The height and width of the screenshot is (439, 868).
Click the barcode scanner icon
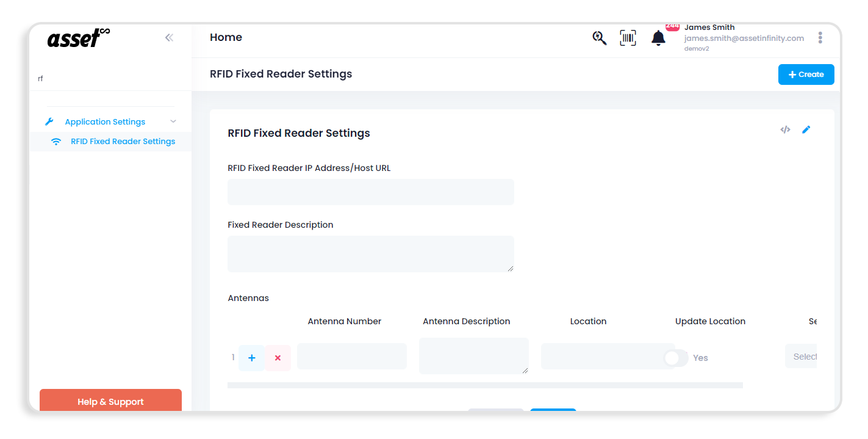coord(628,38)
